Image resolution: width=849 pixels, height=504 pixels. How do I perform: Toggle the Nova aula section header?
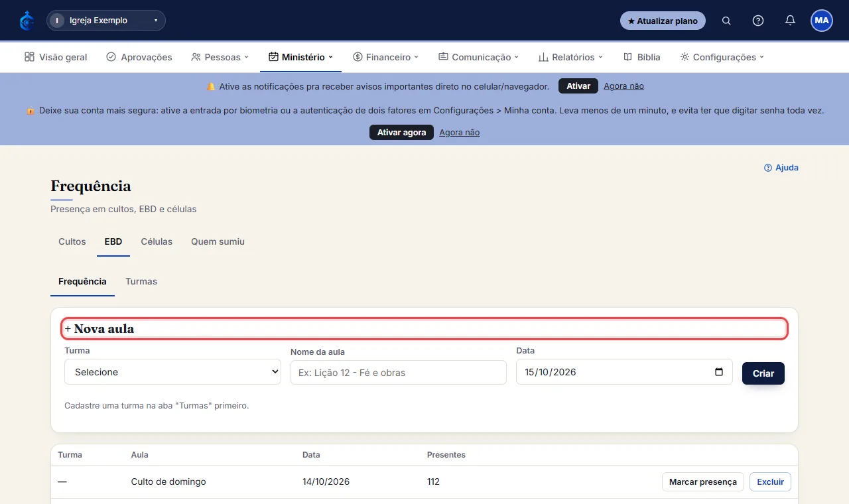pyautogui.click(x=424, y=329)
